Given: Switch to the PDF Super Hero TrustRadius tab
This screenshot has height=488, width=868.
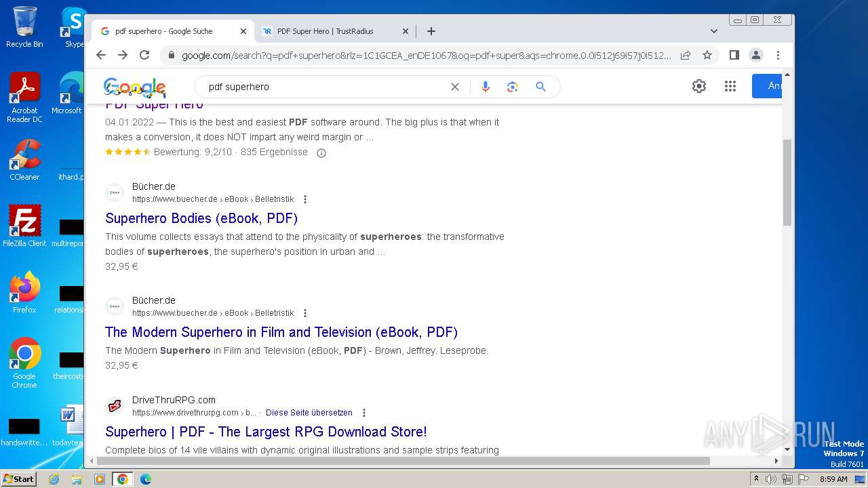Looking at the screenshot, I should [336, 31].
